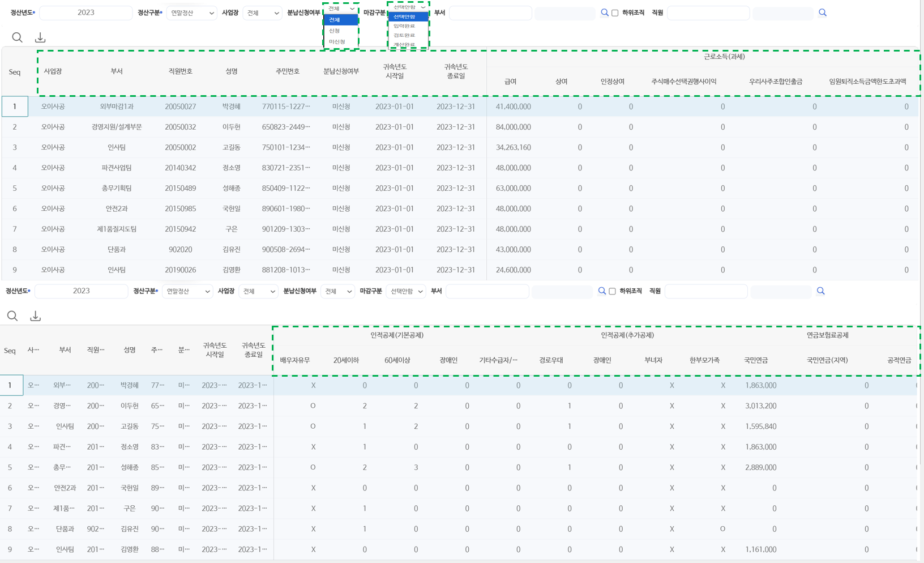Click the 한부모가족 column header
Viewport: 924px width, 563px height.
coord(704,360)
